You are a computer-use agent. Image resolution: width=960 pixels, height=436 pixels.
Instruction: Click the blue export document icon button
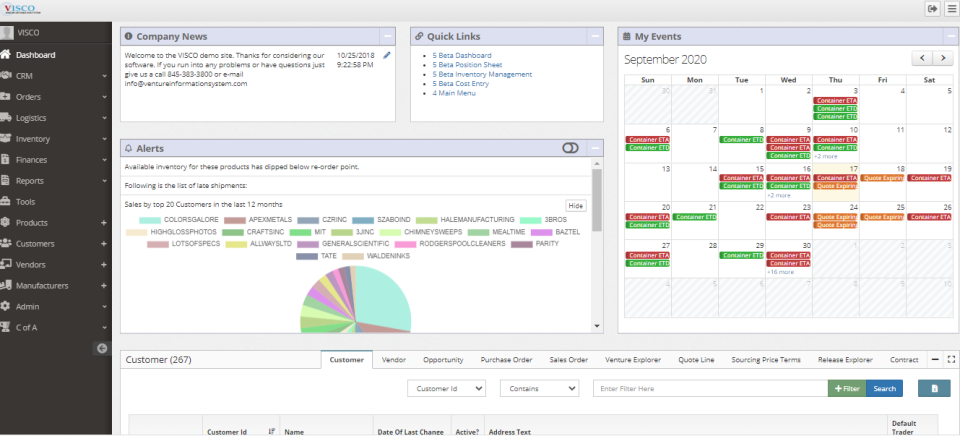pos(934,388)
